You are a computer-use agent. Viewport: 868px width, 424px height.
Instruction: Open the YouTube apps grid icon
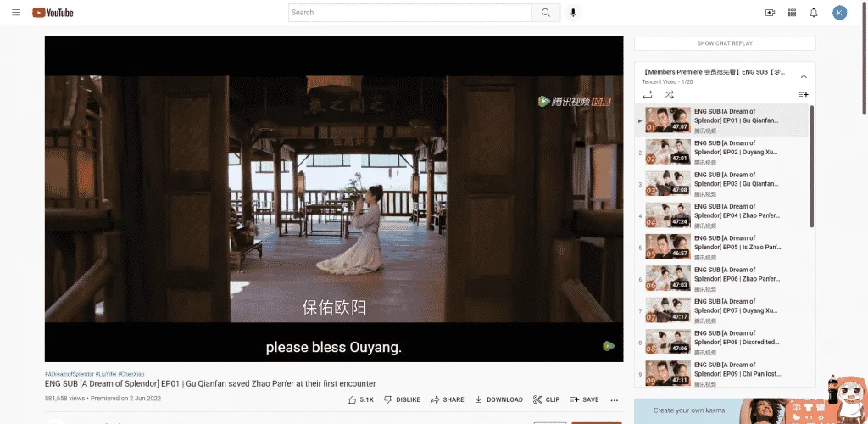coord(793,13)
